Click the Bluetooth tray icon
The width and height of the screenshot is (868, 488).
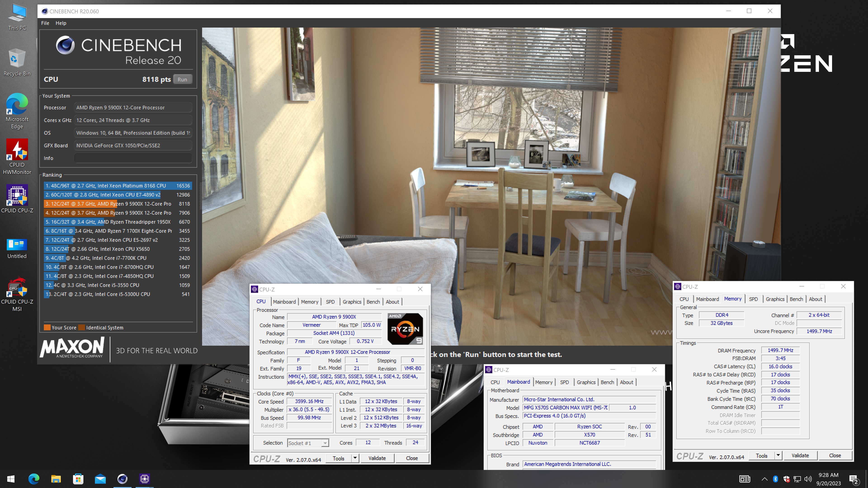pos(775,479)
